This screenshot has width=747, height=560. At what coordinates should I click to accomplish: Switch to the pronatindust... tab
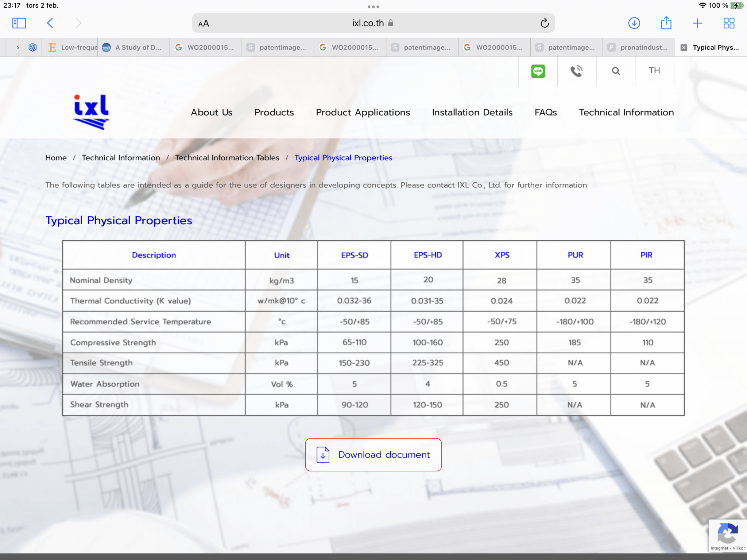pyautogui.click(x=639, y=47)
